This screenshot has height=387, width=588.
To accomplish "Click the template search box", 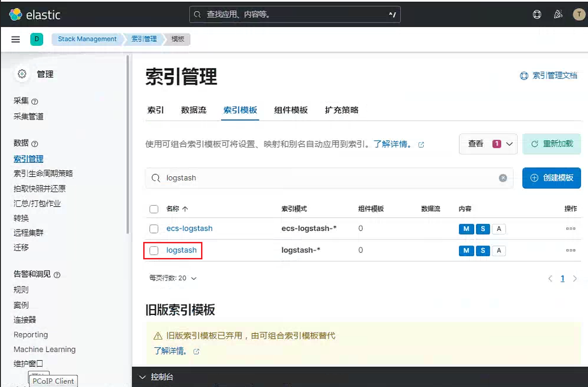I will (329, 178).
